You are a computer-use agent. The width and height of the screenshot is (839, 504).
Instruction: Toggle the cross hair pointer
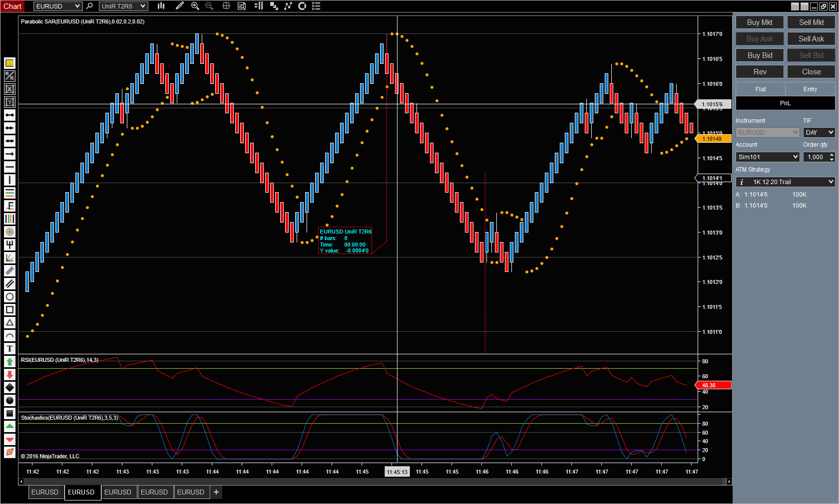click(x=226, y=6)
